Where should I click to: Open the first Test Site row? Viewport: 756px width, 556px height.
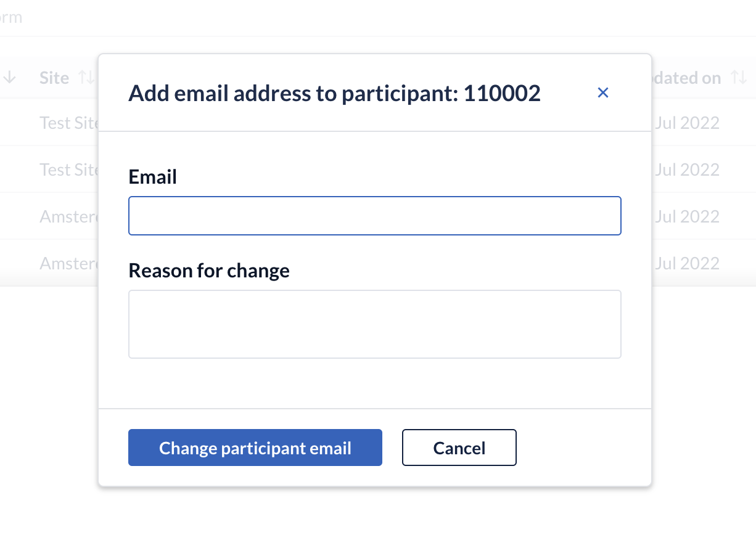(68, 123)
